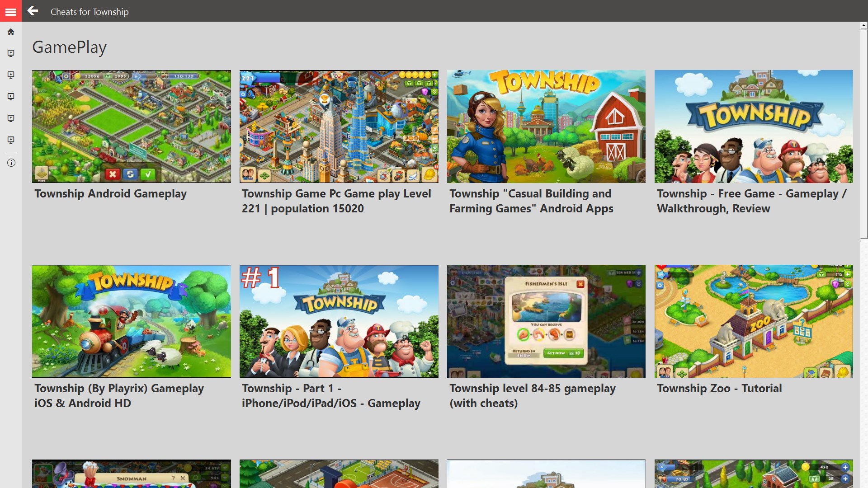Viewport: 868px width, 488px height.
Task: Click the 'Casual Building and Farming Games' thumbnail
Action: 546,127
